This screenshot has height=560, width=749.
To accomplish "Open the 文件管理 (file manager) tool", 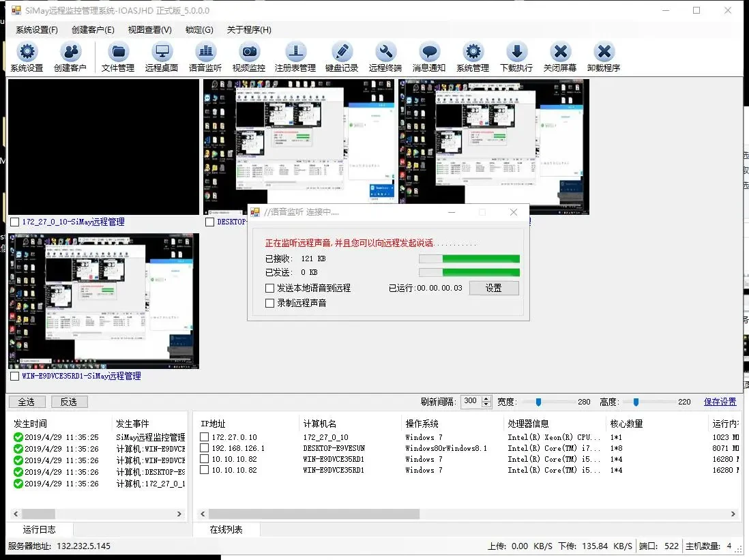I will click(117, 56).
